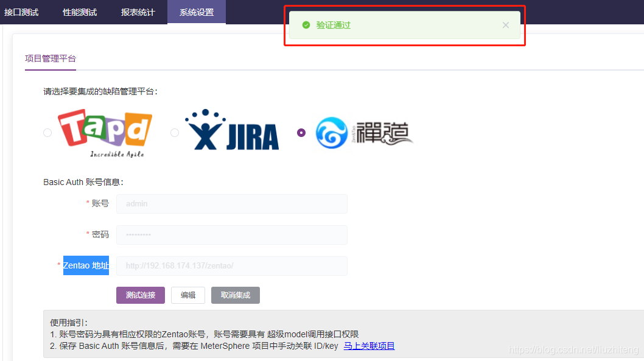Click the 请选择要集成的缺陷管理平台 text
This screenshot has height=361, width=644.
coord(100,91)
